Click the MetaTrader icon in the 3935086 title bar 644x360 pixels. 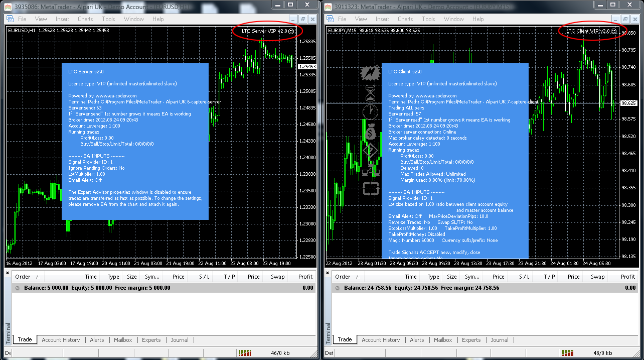8,6
